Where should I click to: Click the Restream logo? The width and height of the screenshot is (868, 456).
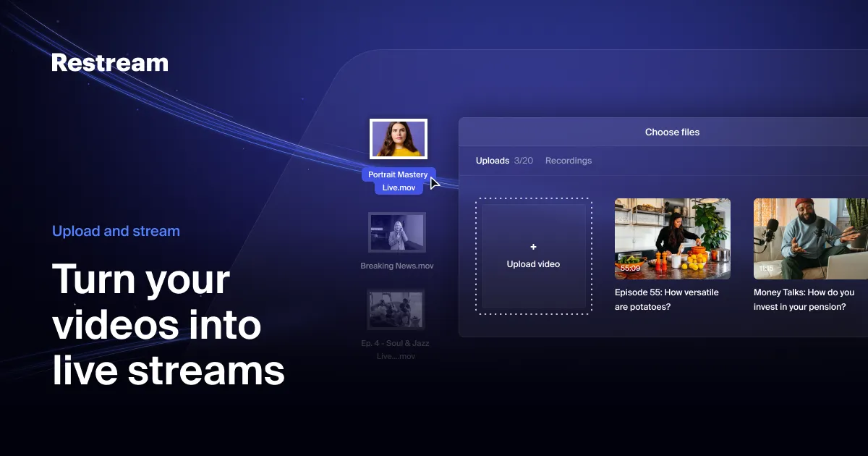tap(110, 62)
